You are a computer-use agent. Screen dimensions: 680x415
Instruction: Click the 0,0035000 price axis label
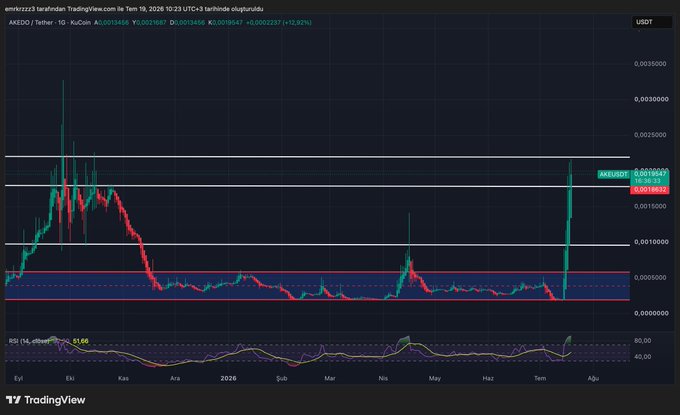650,64
